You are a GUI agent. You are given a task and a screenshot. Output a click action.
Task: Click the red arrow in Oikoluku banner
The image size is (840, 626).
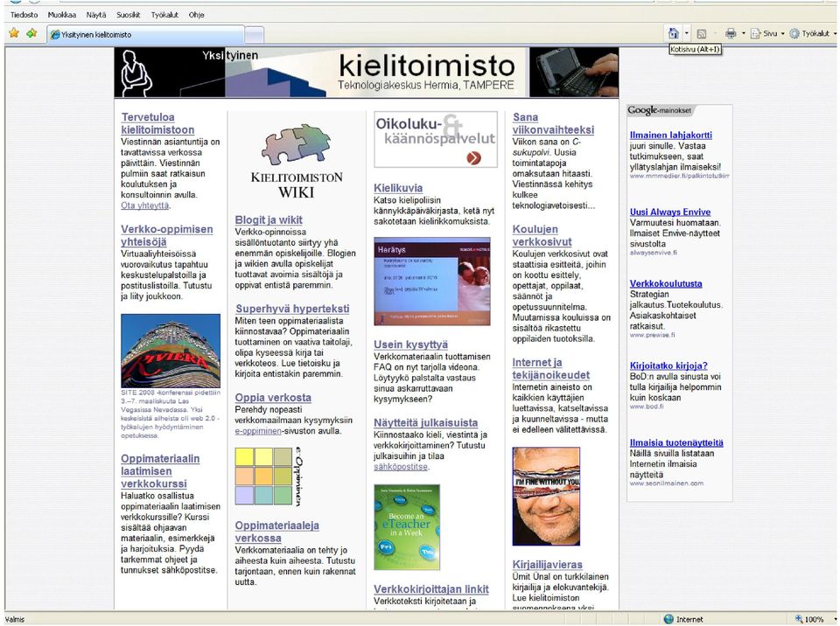point(473,157)
